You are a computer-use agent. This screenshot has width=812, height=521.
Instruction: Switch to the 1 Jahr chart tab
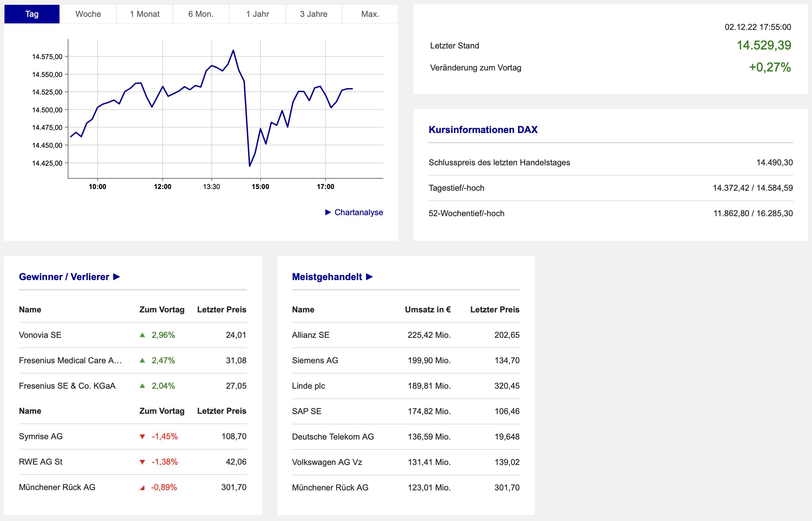coord(257,14)
